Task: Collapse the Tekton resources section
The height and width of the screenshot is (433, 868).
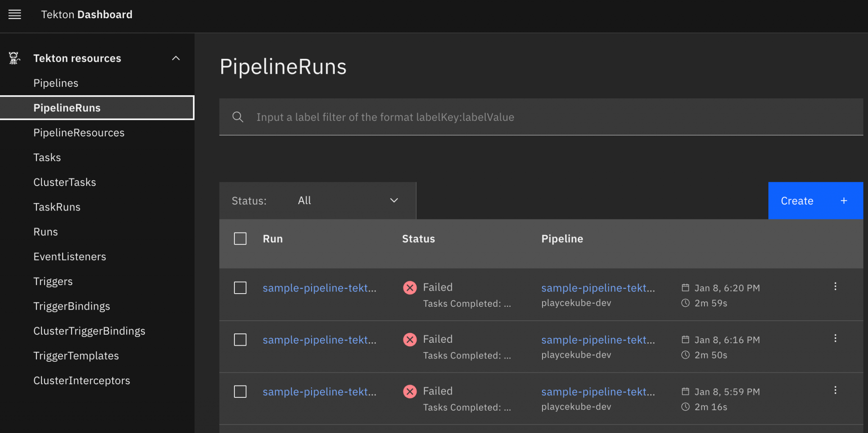Action: pos(176,58)
